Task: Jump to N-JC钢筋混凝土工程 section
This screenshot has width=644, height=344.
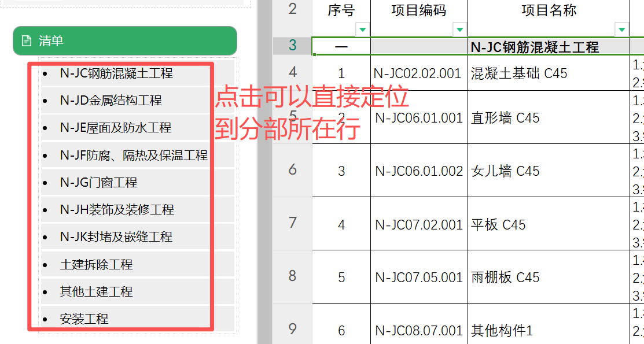Action: [116, 73]
